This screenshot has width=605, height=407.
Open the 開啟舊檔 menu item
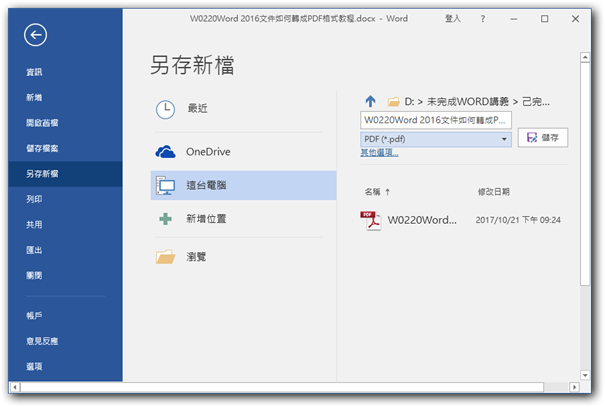(x=42, y=123)
